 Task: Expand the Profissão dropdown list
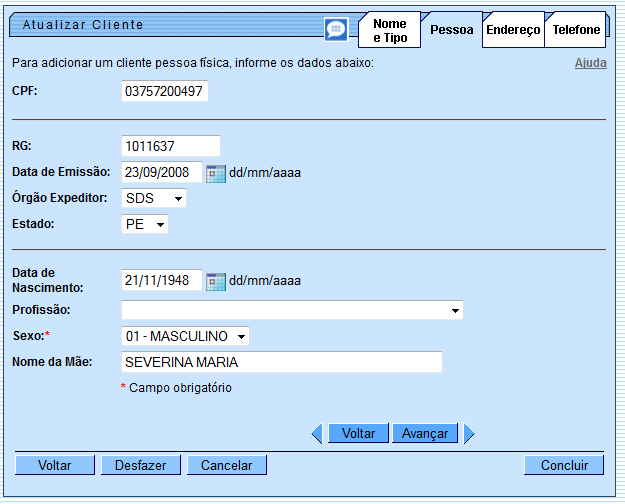click(292, 310)
